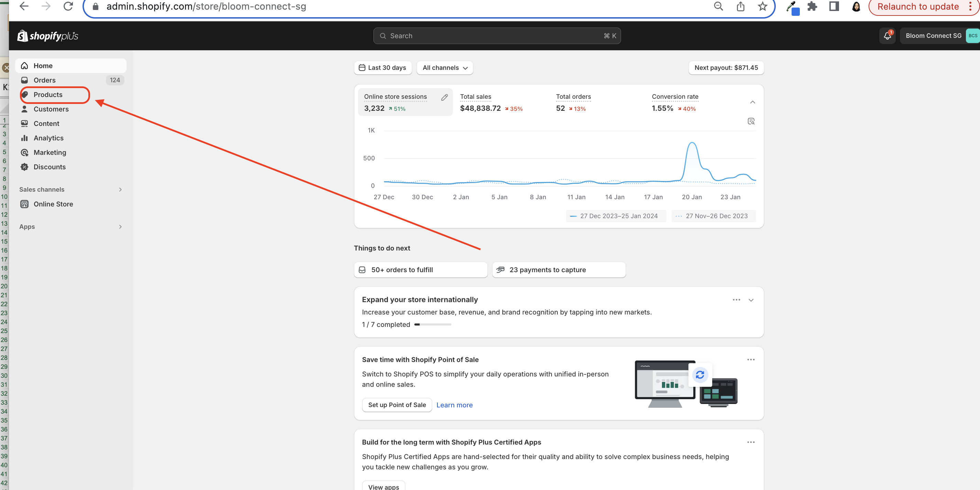The width and height of the screenshot is (980, 490).
Task: Click Relaunch to update button
Action: 918,7
